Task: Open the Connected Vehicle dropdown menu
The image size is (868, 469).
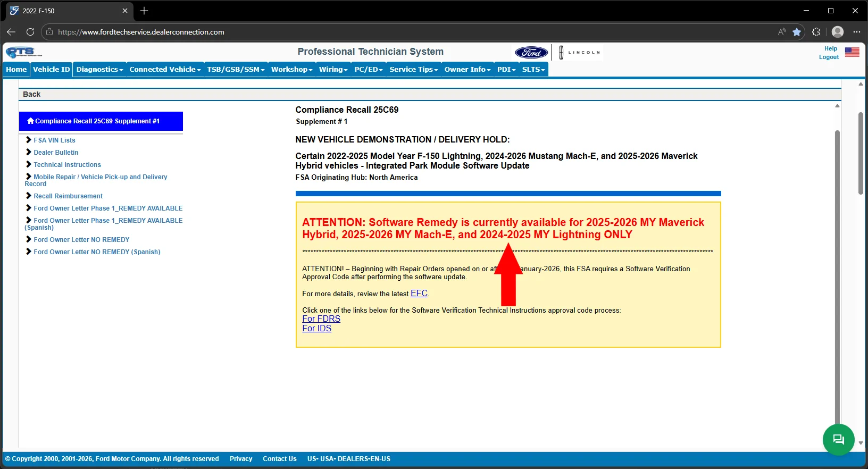Action: coord(165,70)
